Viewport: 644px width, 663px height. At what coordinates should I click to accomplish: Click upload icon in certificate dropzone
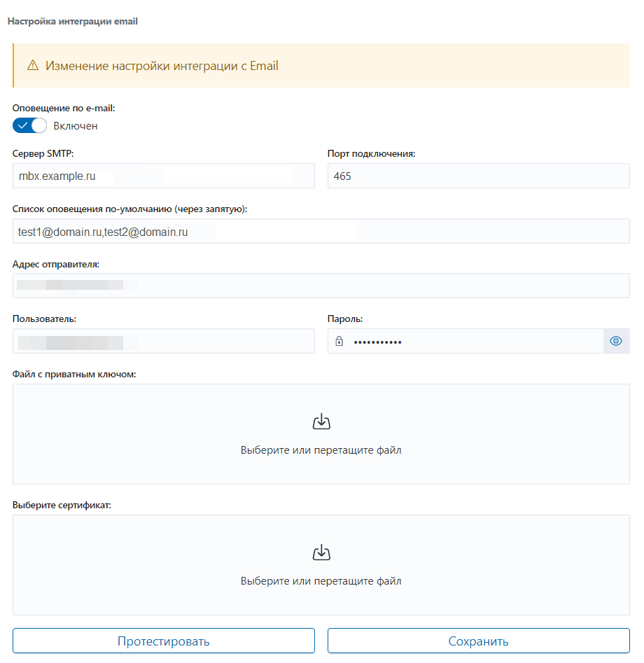[321, 552]
